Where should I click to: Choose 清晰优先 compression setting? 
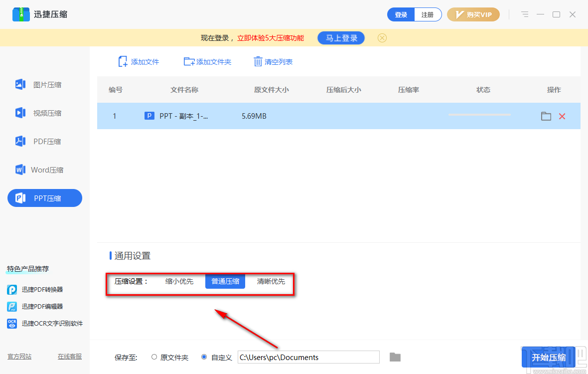[271, 281]
